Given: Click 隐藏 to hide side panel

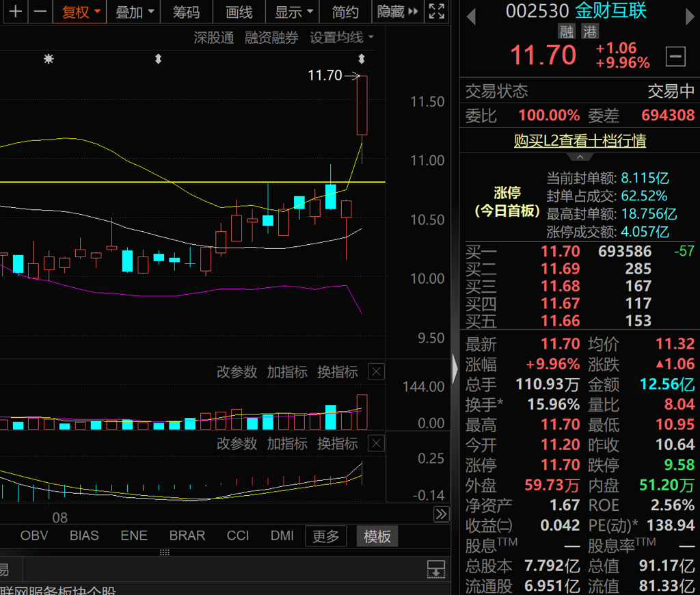Looking at the screenshot, I should tap(397, 12).
